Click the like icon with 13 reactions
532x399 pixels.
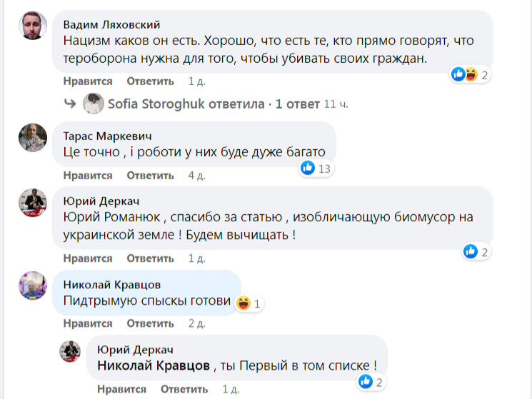pyautogui.click(x=308, y=168)
